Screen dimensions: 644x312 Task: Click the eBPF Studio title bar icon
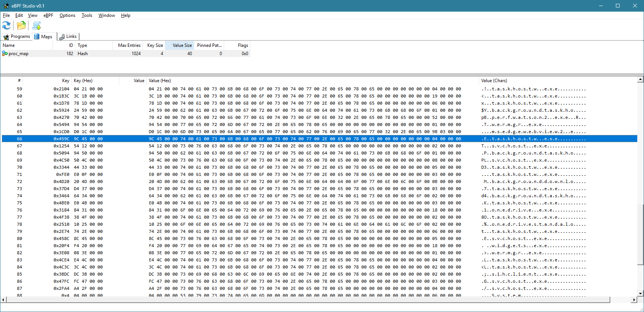(x=6, y=6)
